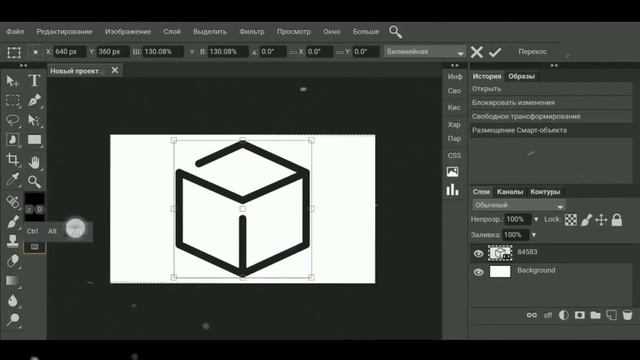Open the Непрозр. opacity arrow

536,220
